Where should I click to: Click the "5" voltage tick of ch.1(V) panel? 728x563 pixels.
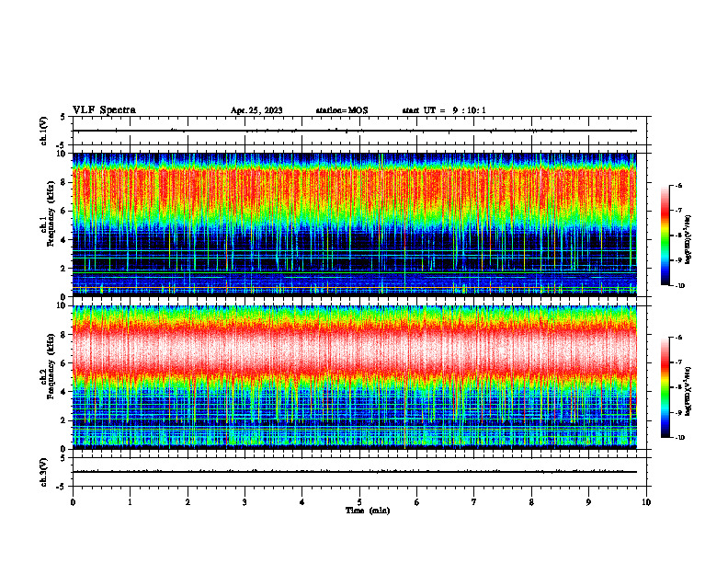click(x=63, y=117)
